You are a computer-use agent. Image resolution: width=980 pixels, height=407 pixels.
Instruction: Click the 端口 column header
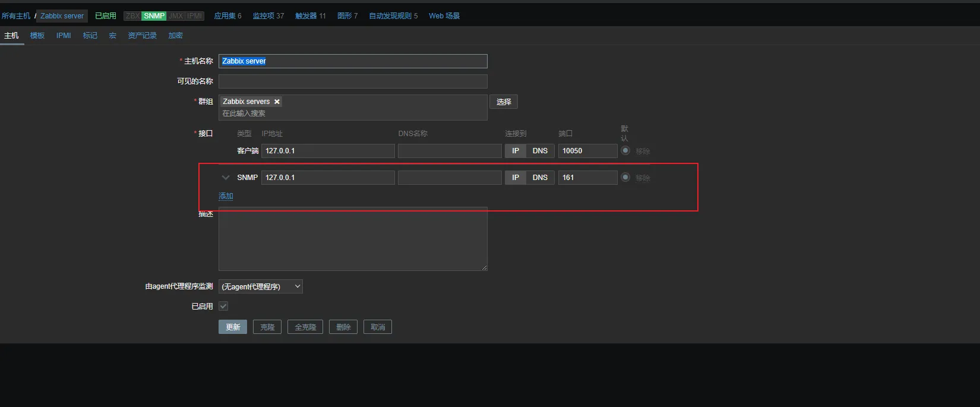pyautogui.click(x=565, y=134)
